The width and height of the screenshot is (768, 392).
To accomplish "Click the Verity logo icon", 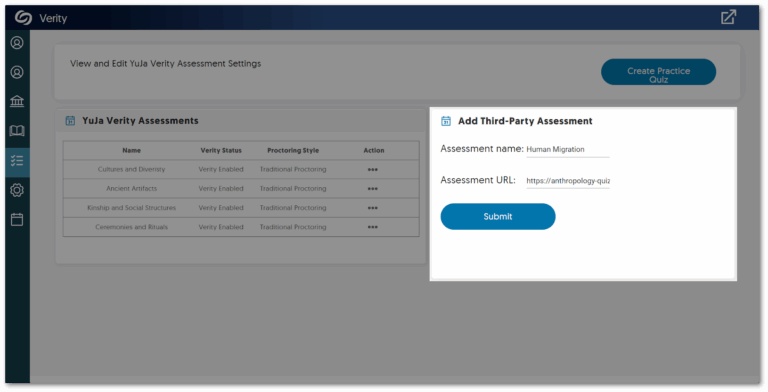I will coord(23,18).
